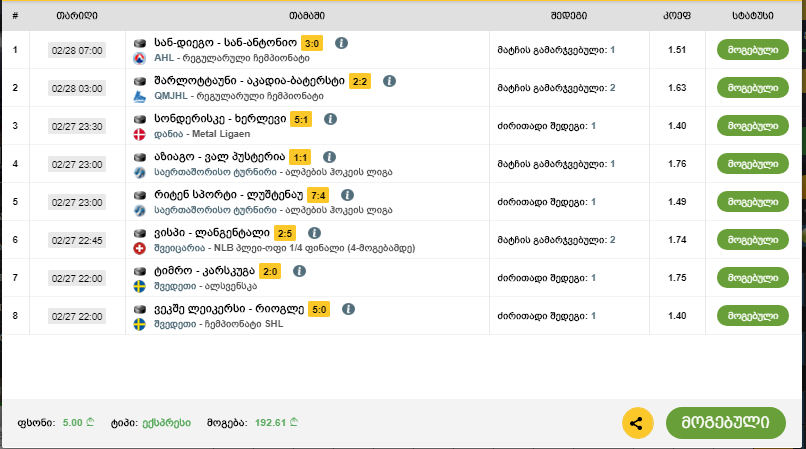Click the 1.76 odds value

point(677,164)
